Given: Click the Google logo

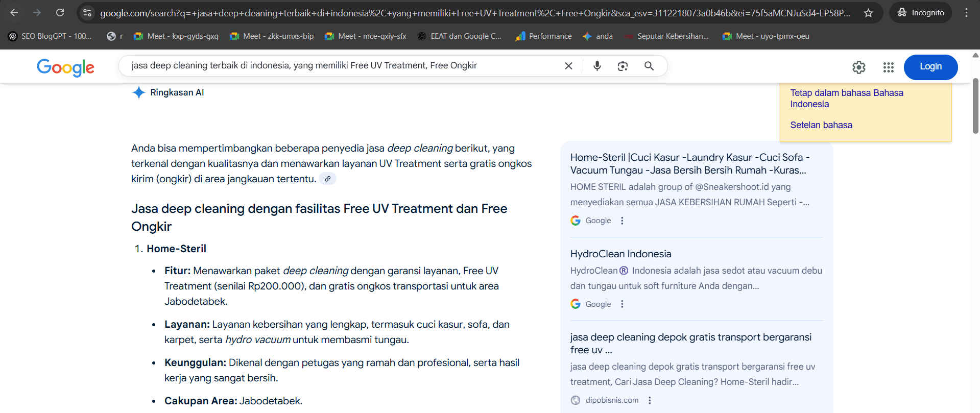Looking at the screenshot, I should (x=65, y=67).
